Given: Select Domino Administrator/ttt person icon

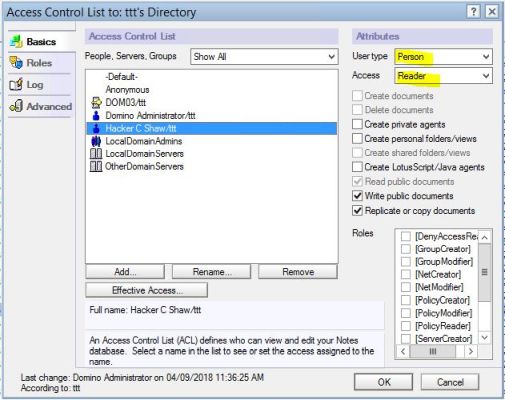Looking at the screenshot, I should [x=96, y=115].
